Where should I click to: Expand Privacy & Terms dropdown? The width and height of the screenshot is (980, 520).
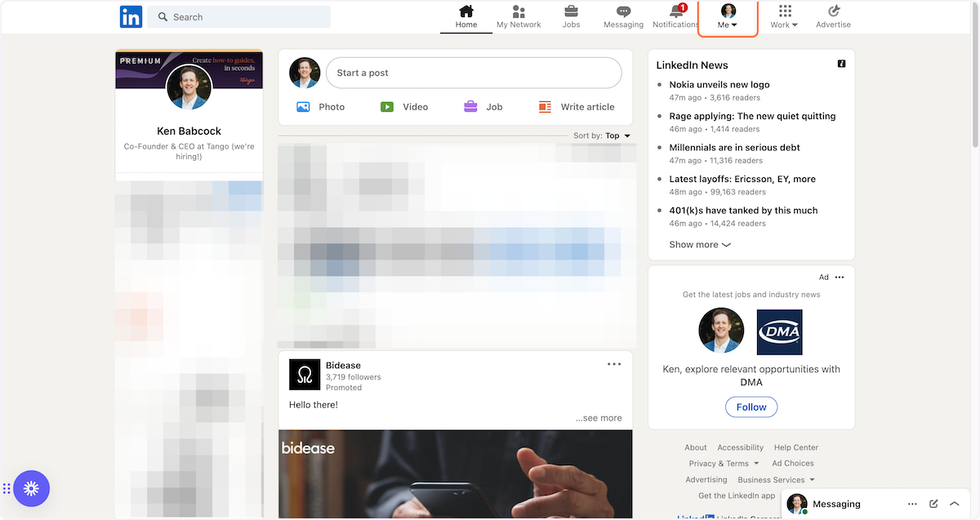pyautogui.click(x=724, y=464)
